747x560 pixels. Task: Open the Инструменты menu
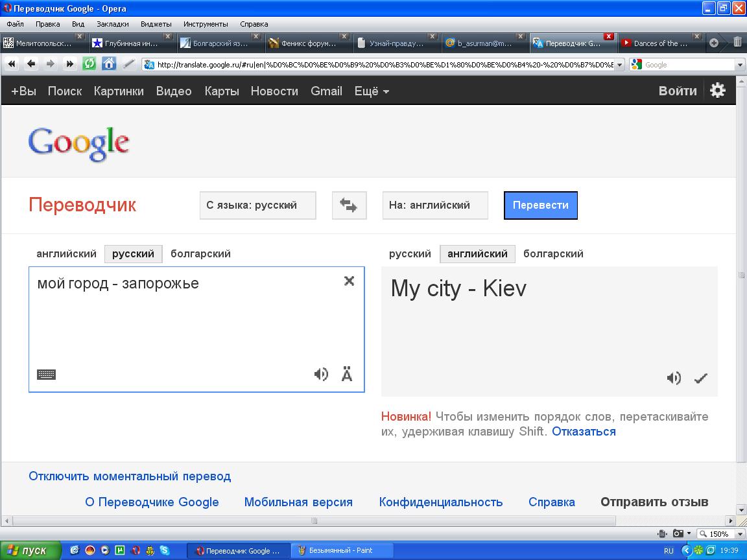click(x=206, y=24)
